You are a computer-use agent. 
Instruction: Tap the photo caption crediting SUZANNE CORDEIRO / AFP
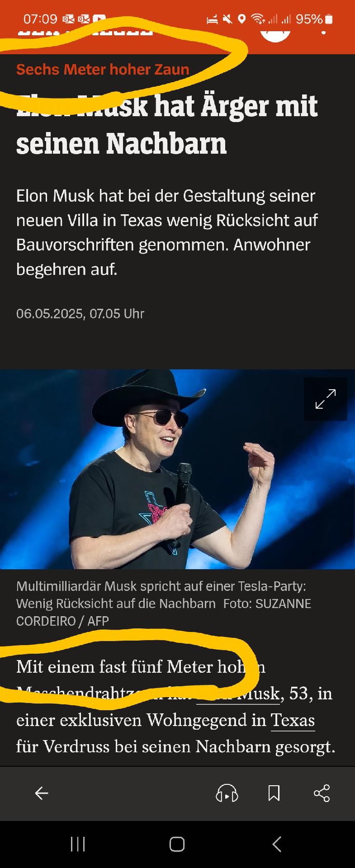pyautogui.click(x=164, y=604)
